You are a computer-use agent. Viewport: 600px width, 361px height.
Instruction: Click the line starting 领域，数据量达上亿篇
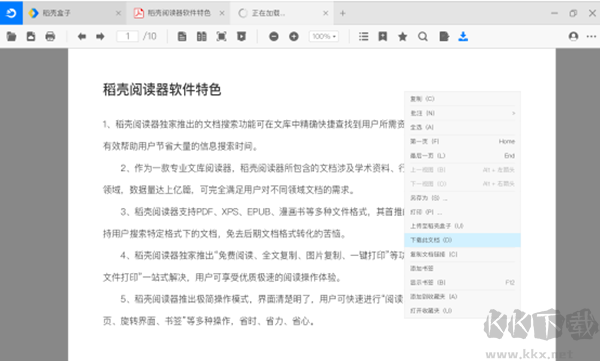[x=230, y=189]
